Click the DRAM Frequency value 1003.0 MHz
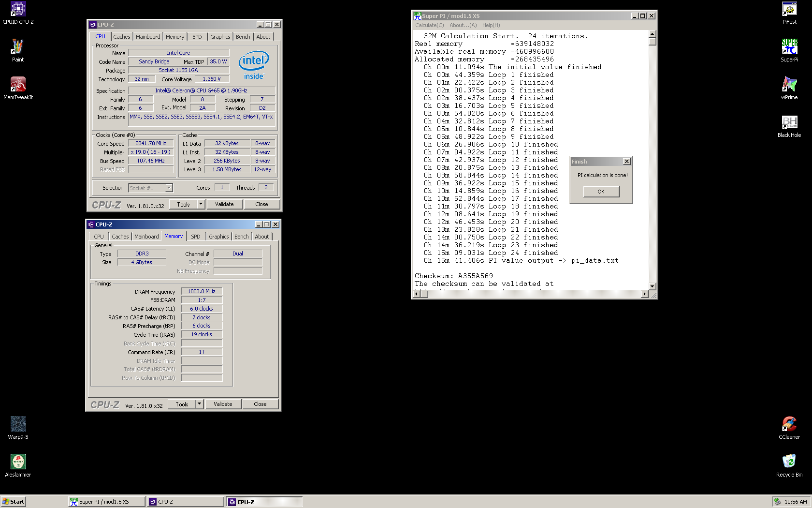 coord(202,291)
